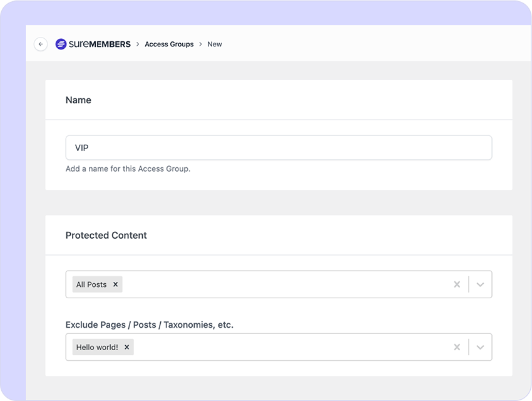Screen dimensions: 532x401
Task: Focus the VIP name input field
Action: click(x=279, y=148)
